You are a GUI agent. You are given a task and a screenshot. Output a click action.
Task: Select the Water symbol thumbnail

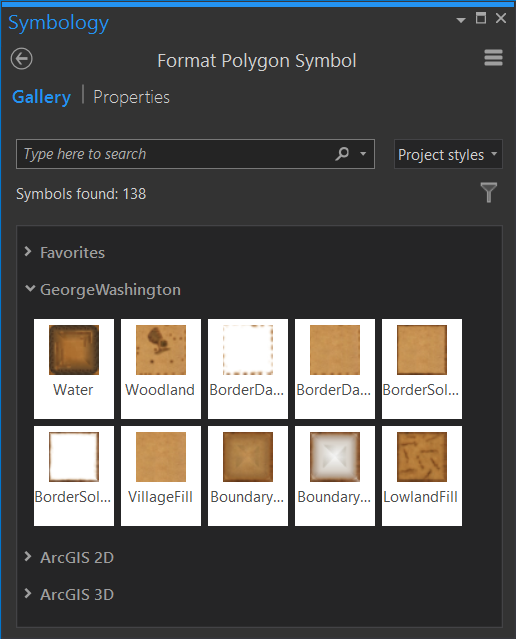(74, 369)
